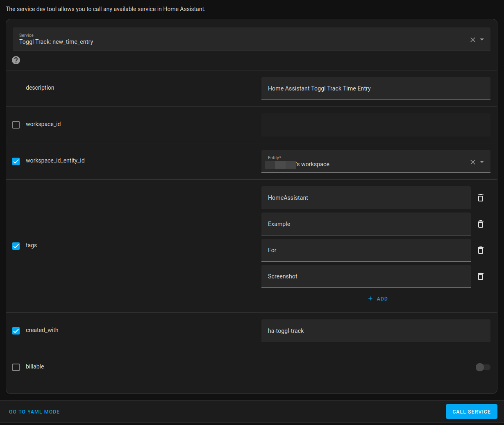Image resolution: width=504 pixels, height=425 pixels.
Task: Switch to YAML mode
Action: [34, 412]
